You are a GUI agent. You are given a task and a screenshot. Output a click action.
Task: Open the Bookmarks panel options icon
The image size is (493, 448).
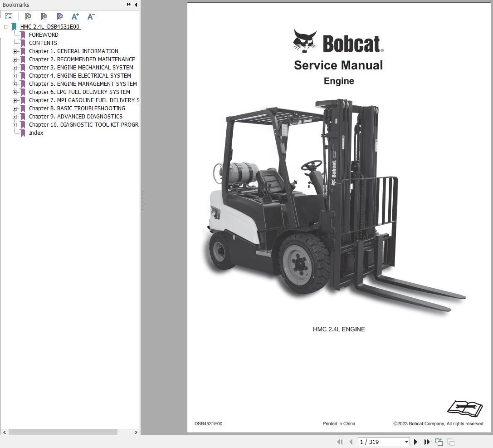(8, 16)
